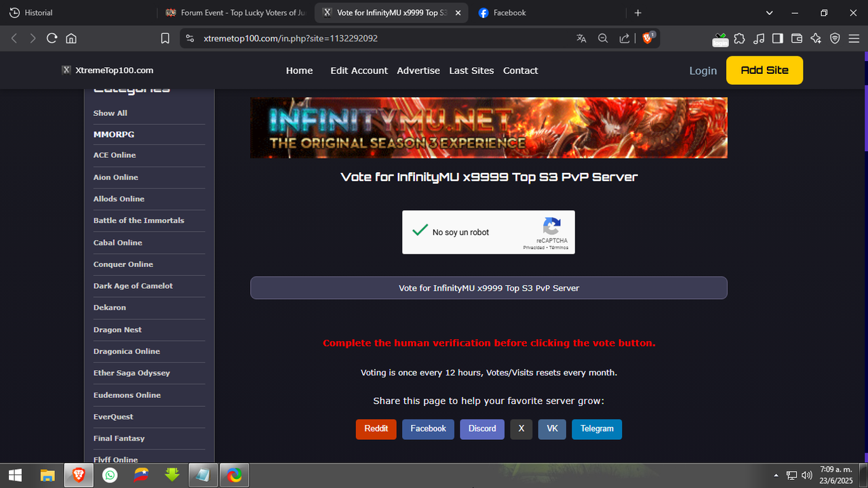Select ACE Online category

click(x=115, y=155)
